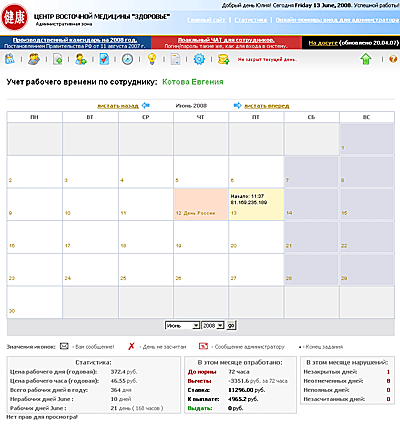The height and width of the screenshot is (425, 400).
Task: Open the online help administrator login link
Action: tap(337, 20)
